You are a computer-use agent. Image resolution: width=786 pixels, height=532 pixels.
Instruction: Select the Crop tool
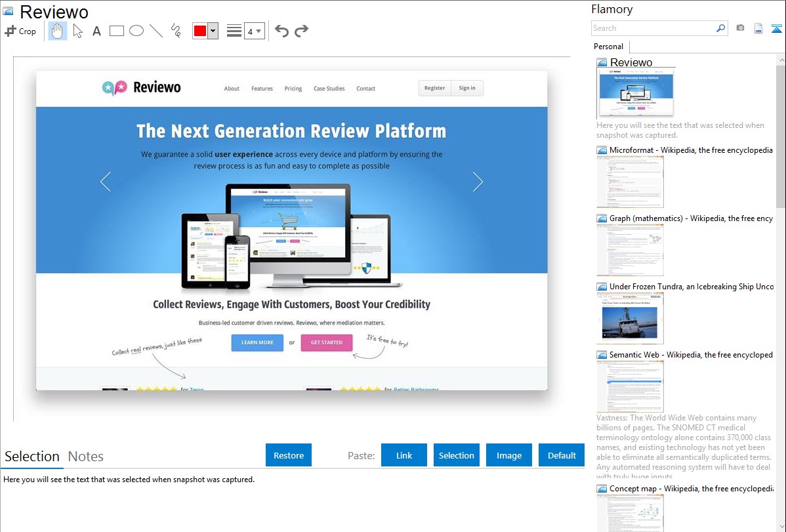[x=20, y=31]
